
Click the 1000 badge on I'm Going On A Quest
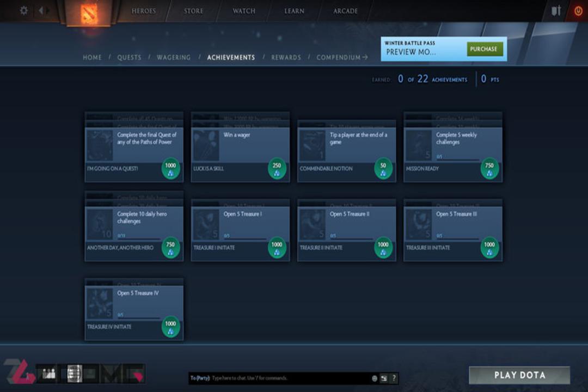(x=170, y=168)
